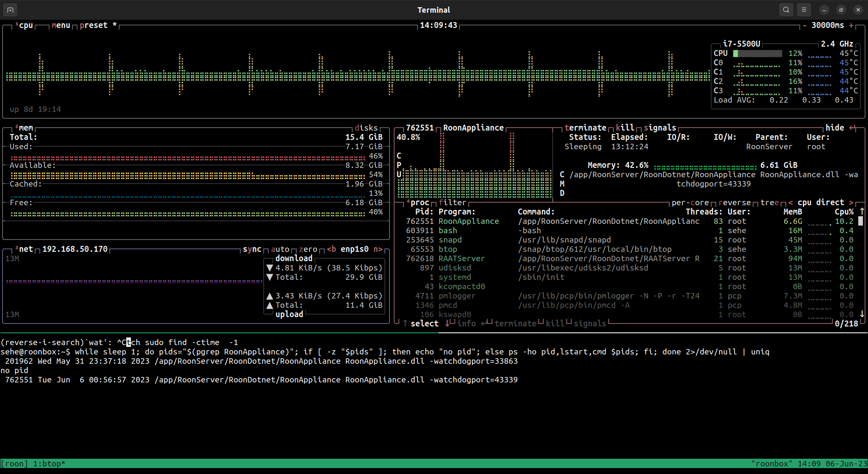Toggle auto scaling in net panel
868x474 pixels.
pyautogui.click(x=280, y=249)
